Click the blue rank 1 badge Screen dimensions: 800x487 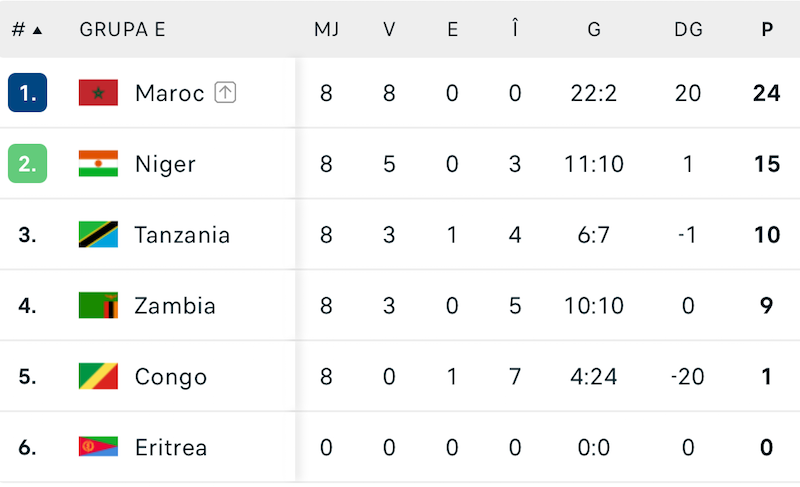click(27, 93)
